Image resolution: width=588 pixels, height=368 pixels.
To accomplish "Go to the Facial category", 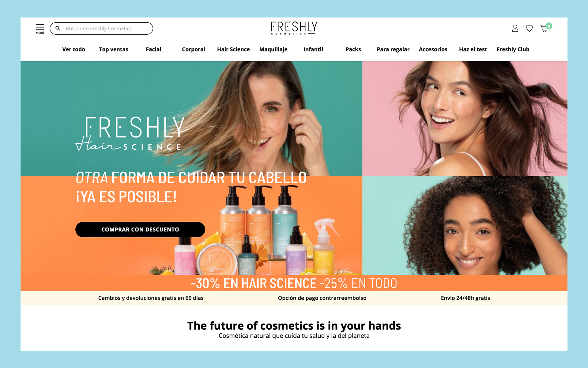I will (153, 49).
